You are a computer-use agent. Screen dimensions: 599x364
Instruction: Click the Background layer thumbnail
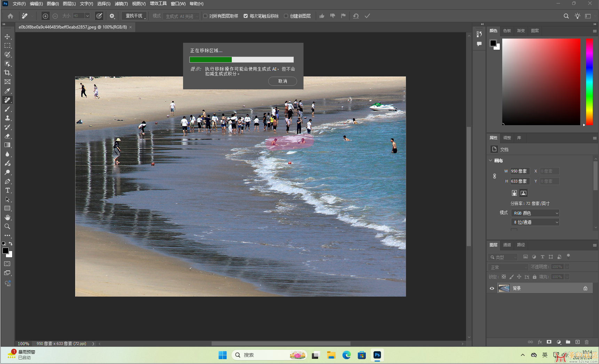tap(504, 288)
